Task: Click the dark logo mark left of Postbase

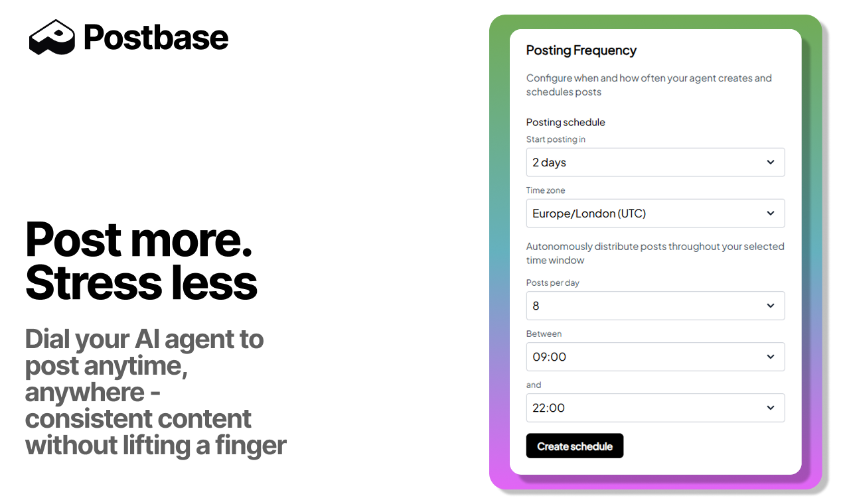Action: click(52, 37)
